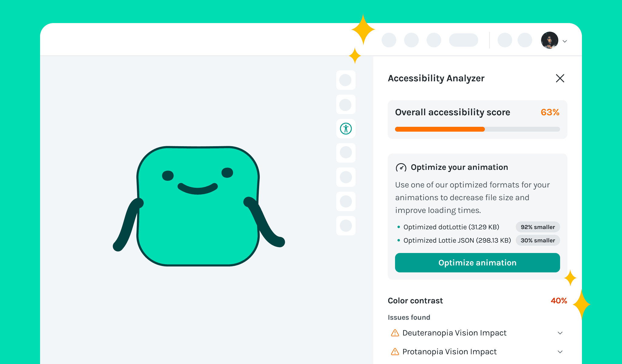Open the account menu via the avatar chevron
The image size is (622, 364).
pos(565,41)
